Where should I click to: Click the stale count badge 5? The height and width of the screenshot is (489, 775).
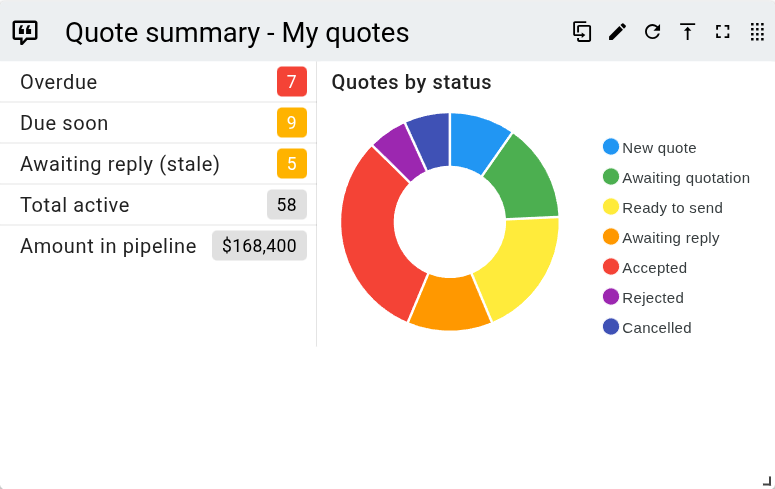click(x=292, y=164)
